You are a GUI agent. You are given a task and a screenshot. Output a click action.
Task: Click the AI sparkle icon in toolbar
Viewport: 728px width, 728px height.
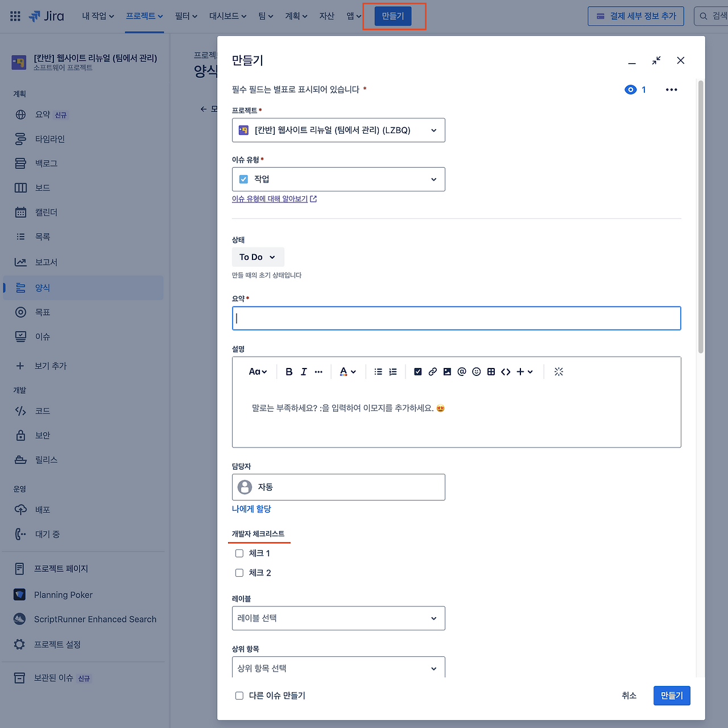(559, 371)
